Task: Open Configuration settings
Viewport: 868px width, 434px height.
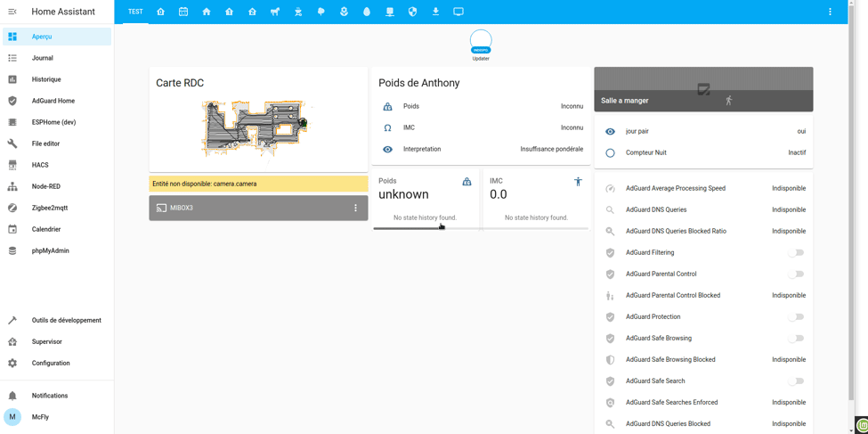Action: (x=57, y=363)
